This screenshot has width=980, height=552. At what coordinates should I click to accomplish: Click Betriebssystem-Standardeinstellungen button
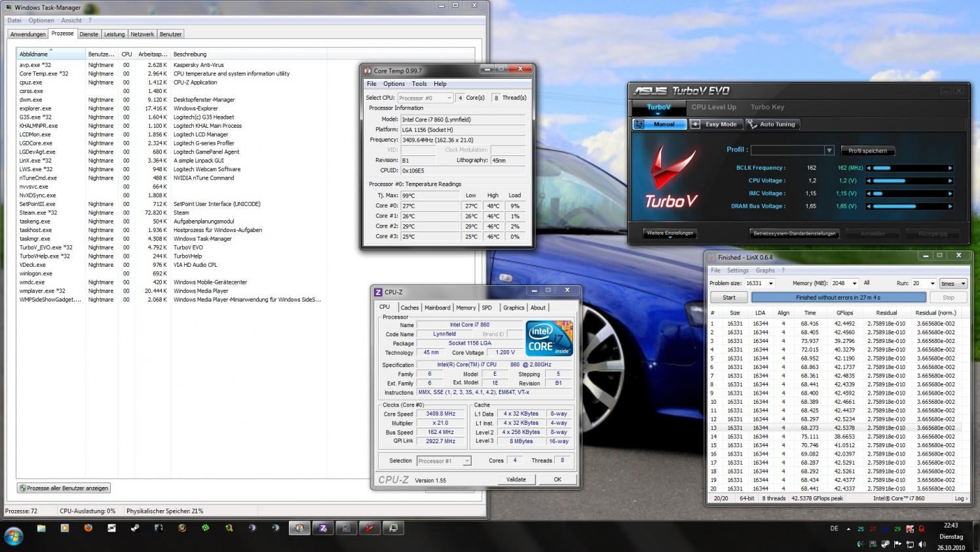[794, 233]
